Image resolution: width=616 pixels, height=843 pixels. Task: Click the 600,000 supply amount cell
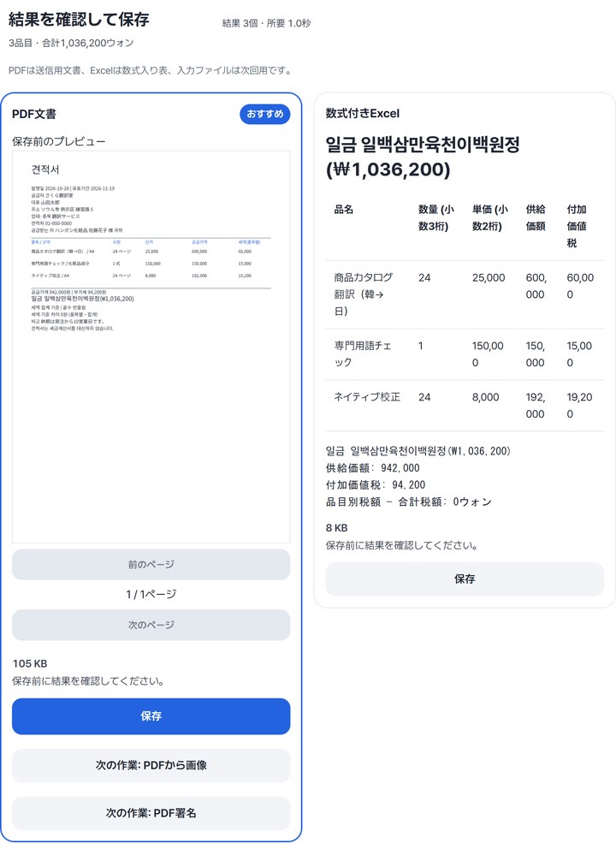pos(536,286)
